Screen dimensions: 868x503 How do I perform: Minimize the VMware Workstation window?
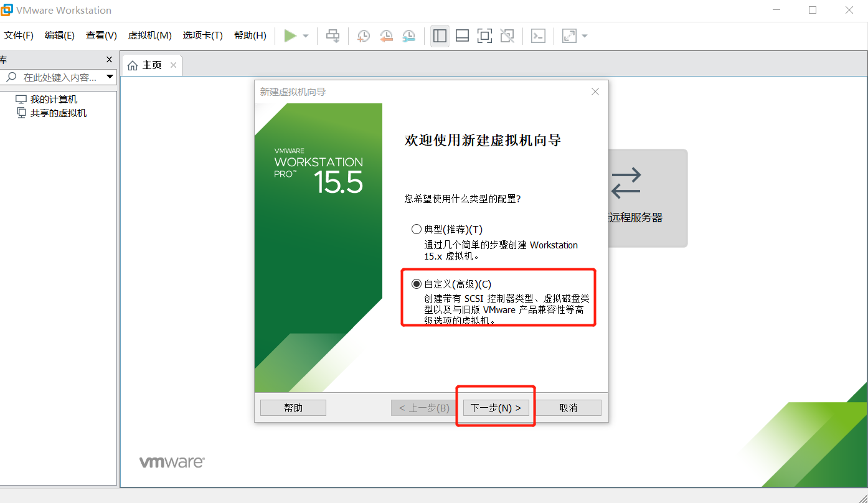pos(776,10)
